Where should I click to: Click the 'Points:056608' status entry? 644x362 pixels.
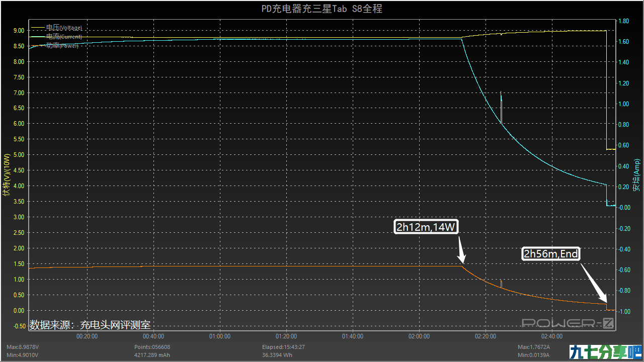click(x=152, y=347)
